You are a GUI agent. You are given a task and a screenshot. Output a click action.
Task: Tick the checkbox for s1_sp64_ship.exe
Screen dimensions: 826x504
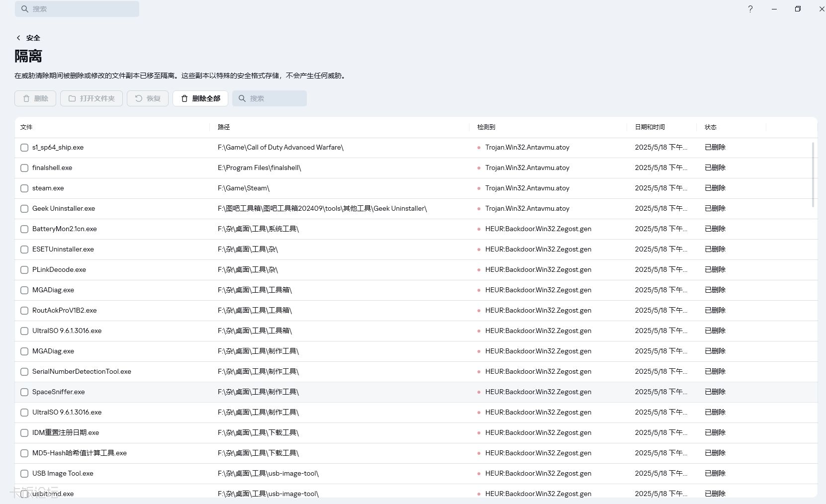(24, 148)
